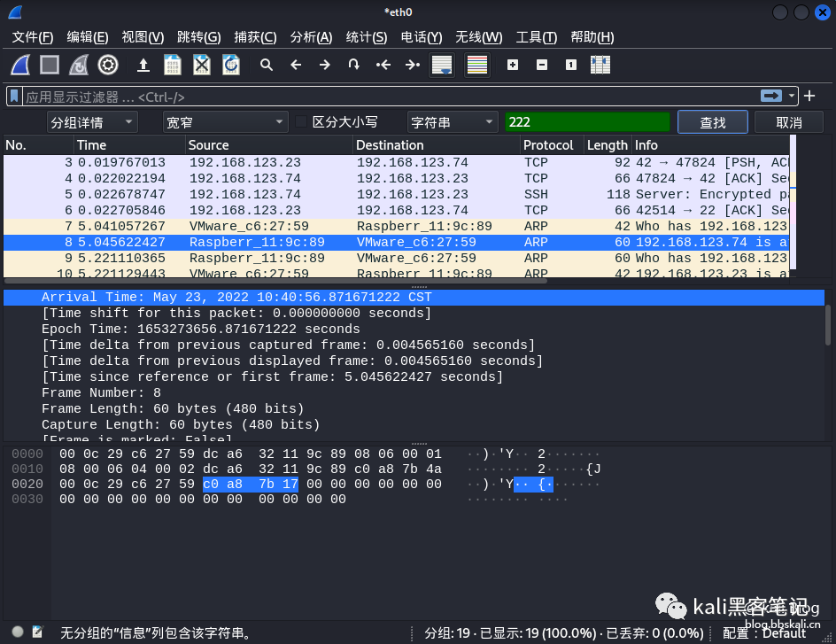The height and width of the screenshot is (644, 836).
Task: Open the 统计(S) menu
Action: pyautogui.click(x=367, y=37)
